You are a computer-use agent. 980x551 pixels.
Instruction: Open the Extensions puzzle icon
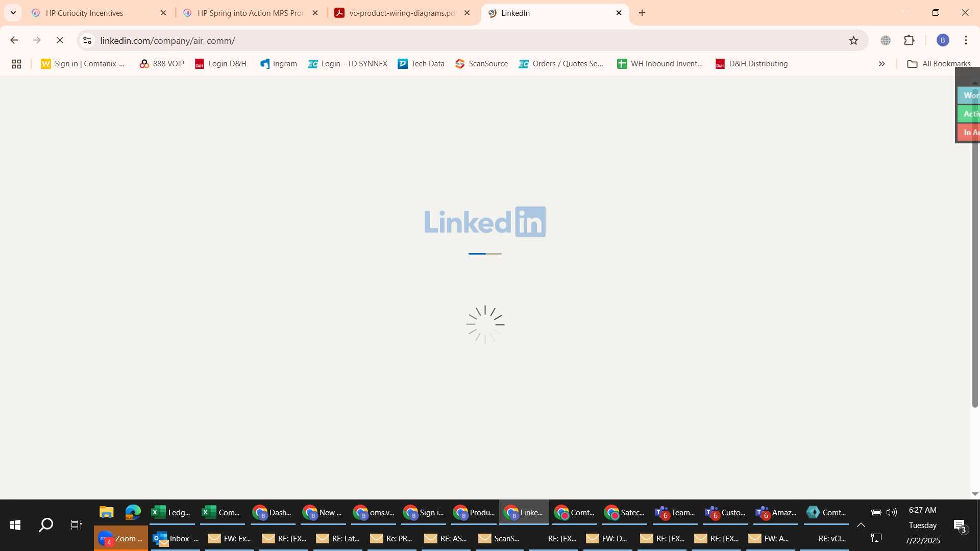click(909, 40)
